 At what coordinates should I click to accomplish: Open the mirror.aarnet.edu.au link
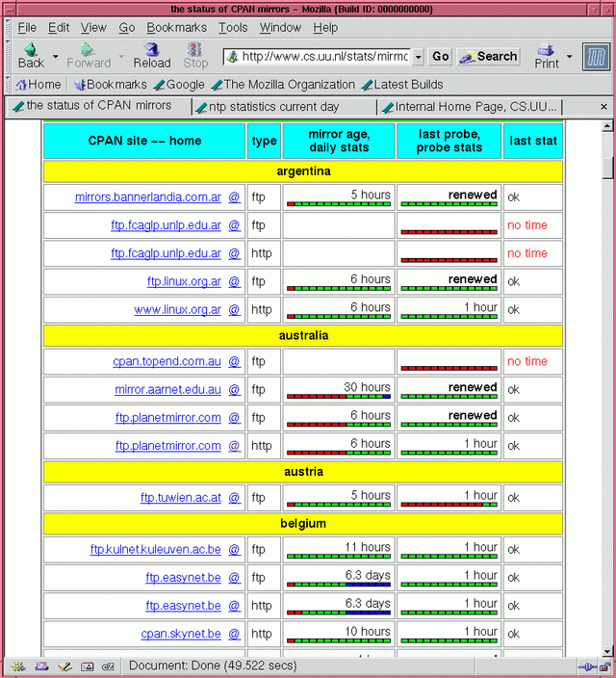(167, 390)
